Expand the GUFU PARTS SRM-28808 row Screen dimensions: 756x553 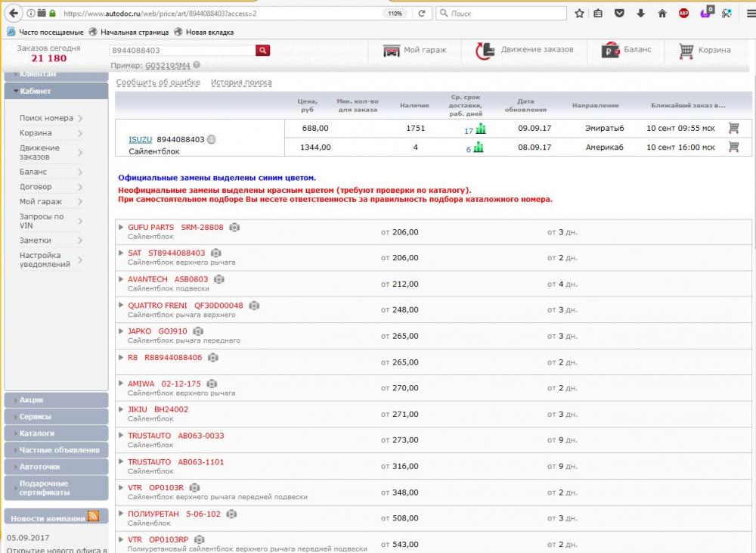click(x=121, y=227)
